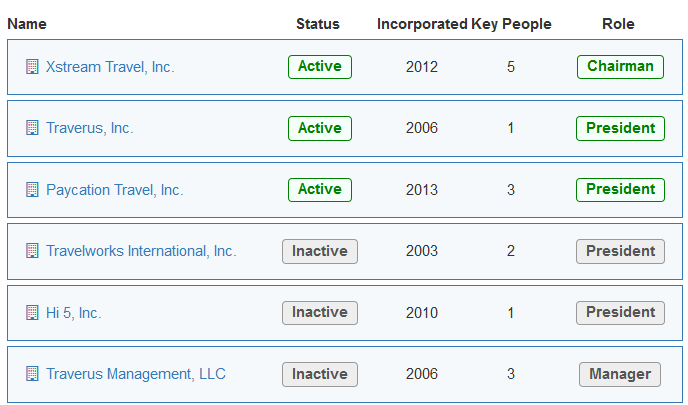688x405 pixels.
Task: Click the Manager role badge
Action: [620, 374]
